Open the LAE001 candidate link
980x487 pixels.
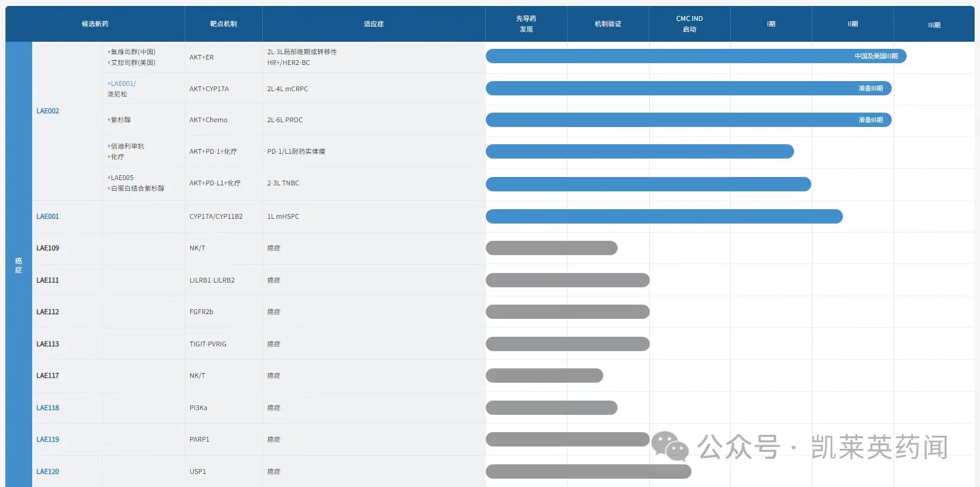[x=48, y=216]
